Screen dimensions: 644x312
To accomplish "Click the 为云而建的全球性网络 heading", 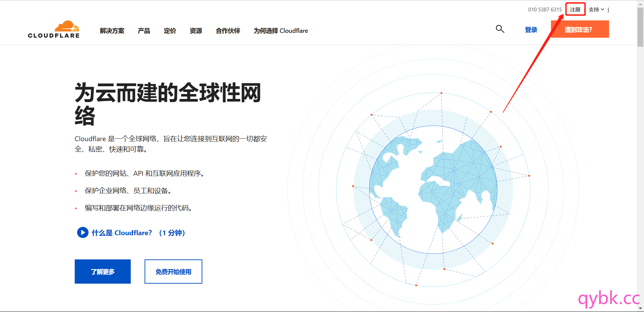I will [x=168, y=103].
